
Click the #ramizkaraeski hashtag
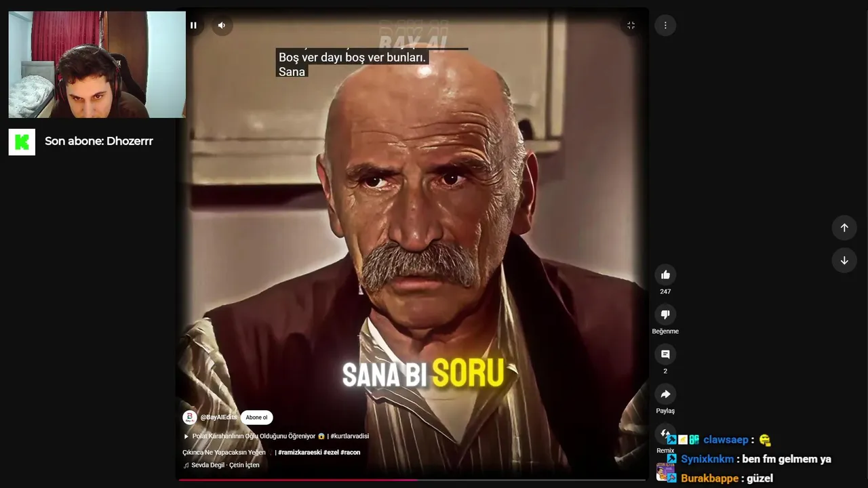click(300, 452)
